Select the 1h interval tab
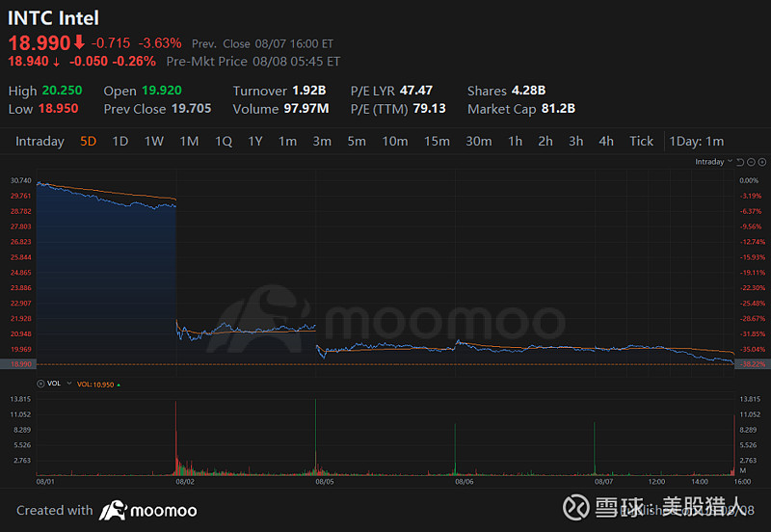The image size is (771, 532). 515,142
